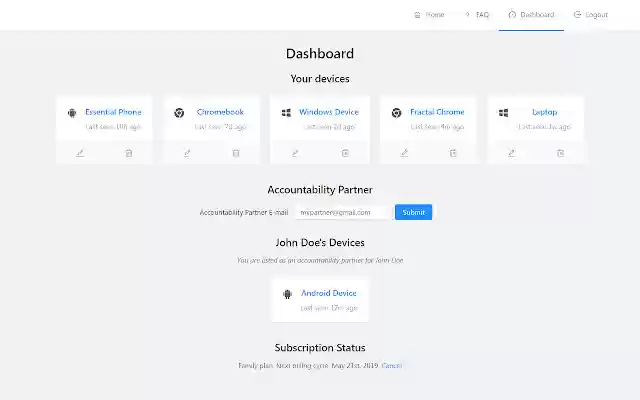The image size is (640, 400).
Task: Open the Fractal Chrome device link
Action: pyautogui.click(x=437, y=112)
